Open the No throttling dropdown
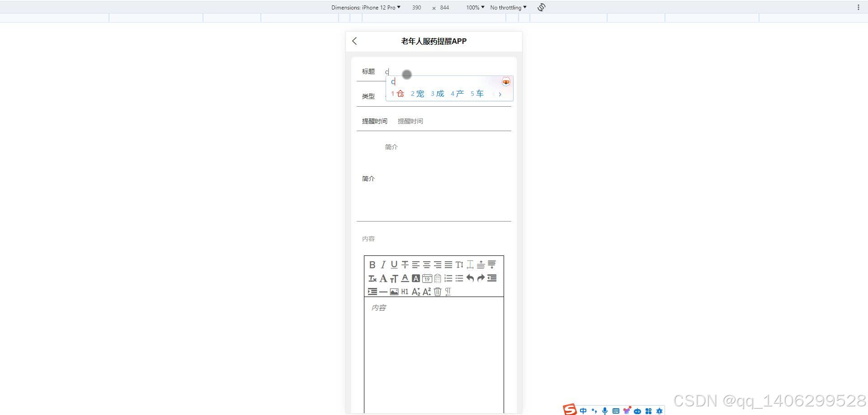 click(x=508, y=8)
